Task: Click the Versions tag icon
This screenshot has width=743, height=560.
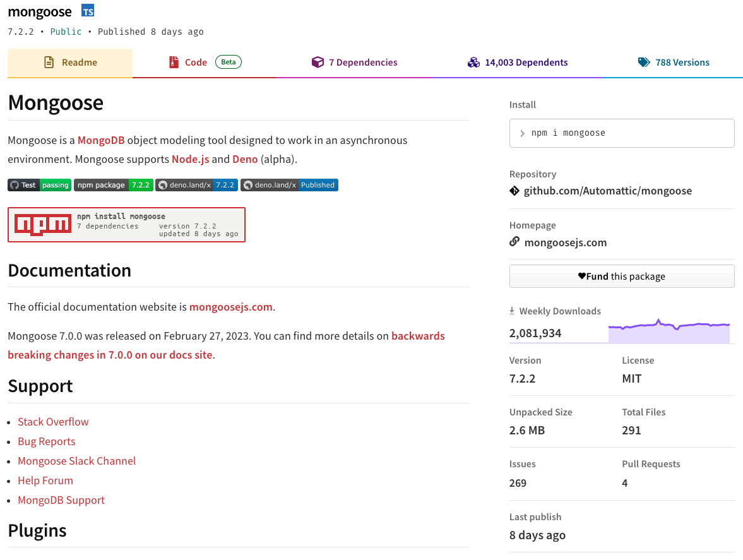Action: (x=644, y=62)
